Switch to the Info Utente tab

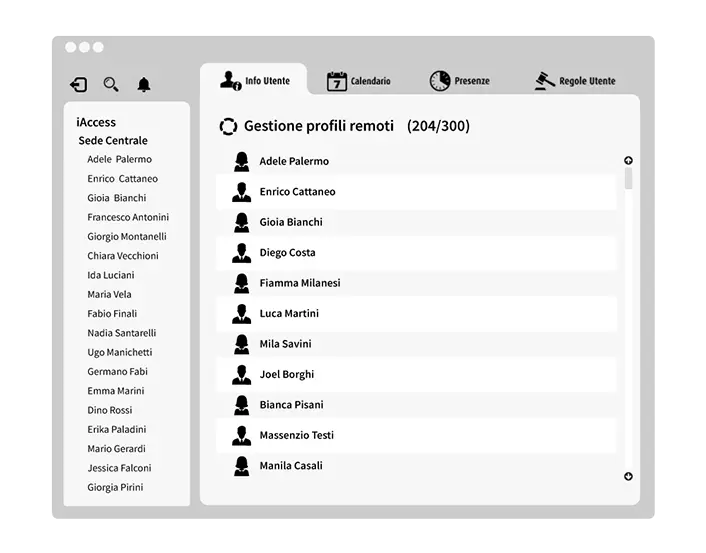click(255, 81)
